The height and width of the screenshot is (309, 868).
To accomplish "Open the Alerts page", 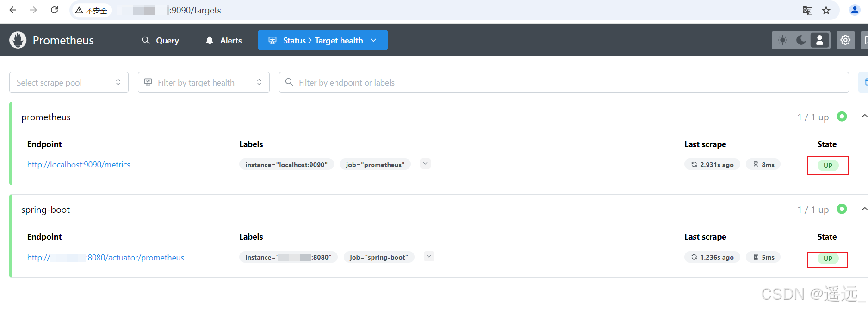I will [x=224, y=40].
